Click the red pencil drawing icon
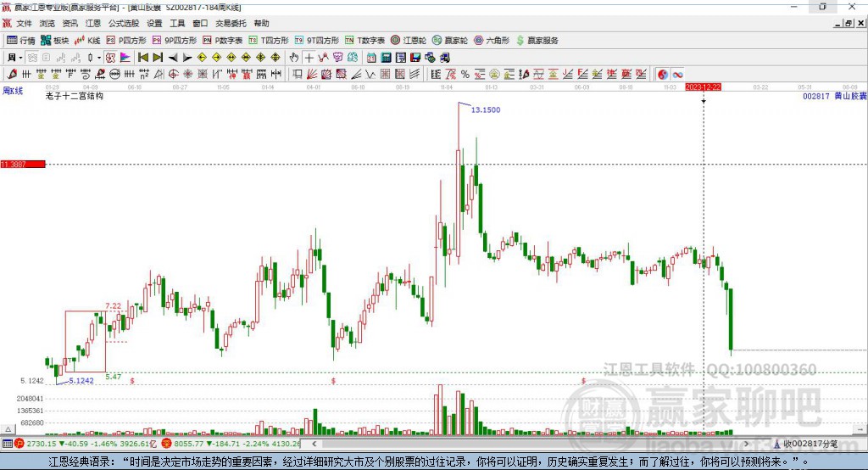Image resolution: width=868 pixels, height=470 pixels. click(12, 75)
